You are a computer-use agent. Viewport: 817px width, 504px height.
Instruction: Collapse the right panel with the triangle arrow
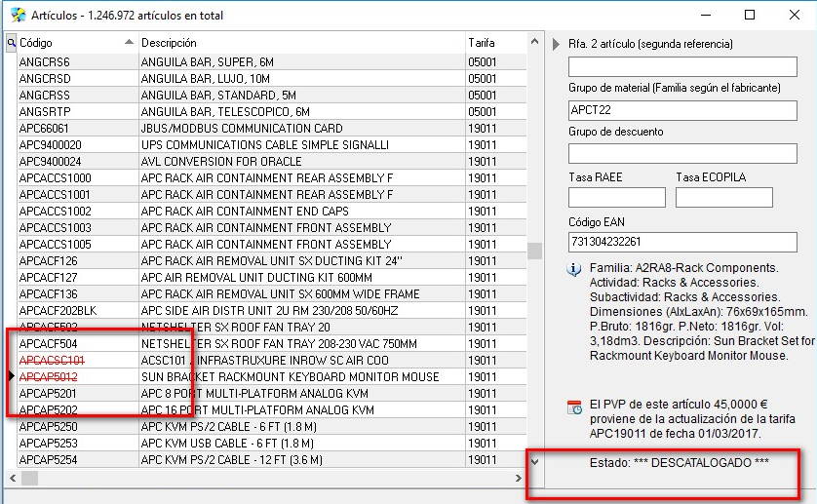coord(556,44)
